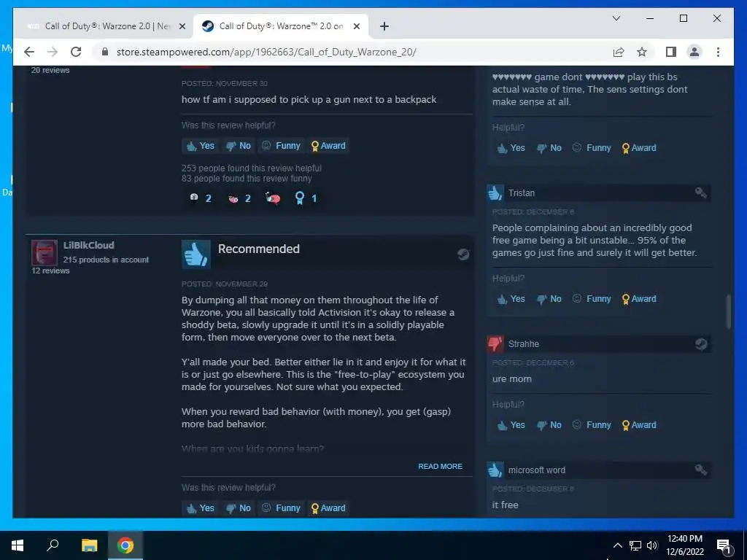Go back to the previous page
Image resolution: width=747 pixels, height=560 pixels.
click(x=29, y=52)
